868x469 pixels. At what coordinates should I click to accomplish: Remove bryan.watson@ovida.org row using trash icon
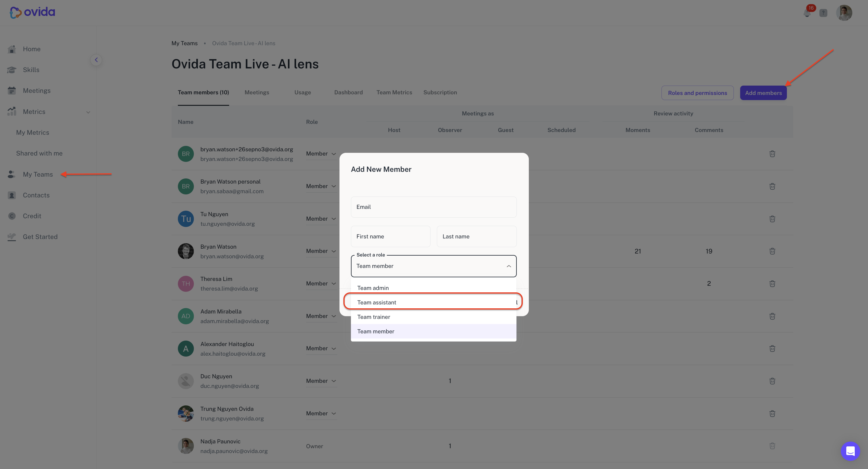point(772,251)
